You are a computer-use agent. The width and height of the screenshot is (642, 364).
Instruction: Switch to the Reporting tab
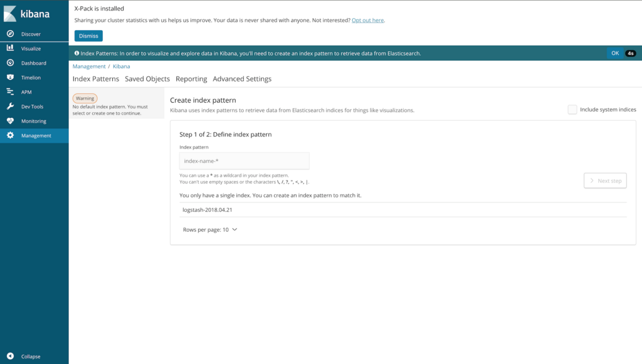click(x=191, y=79)
